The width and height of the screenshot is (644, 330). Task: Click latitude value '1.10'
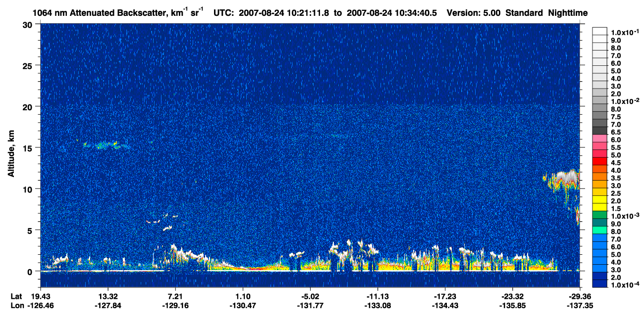pyautogui.click(x=243, y=296)
